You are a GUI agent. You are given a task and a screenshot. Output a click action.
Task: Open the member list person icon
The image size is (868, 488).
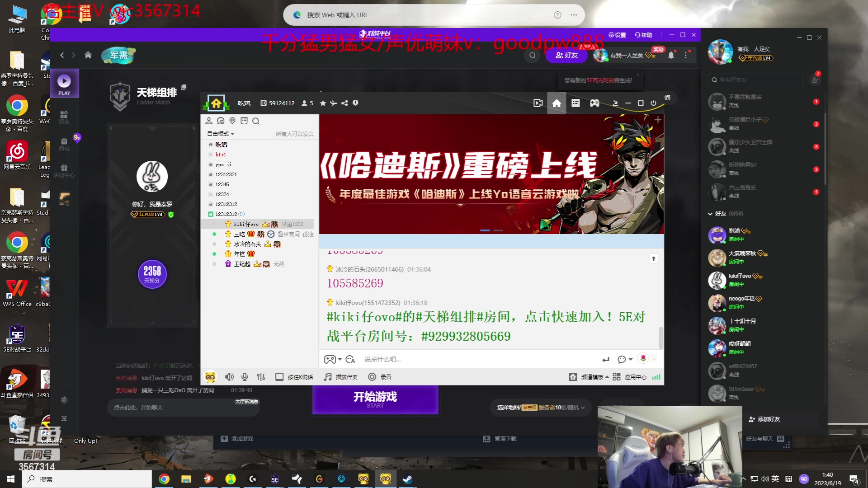tap(209, 121)
